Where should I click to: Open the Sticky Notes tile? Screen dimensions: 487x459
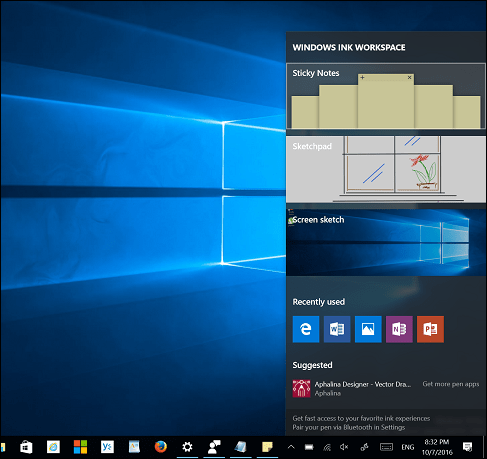(x=386, y=96)
